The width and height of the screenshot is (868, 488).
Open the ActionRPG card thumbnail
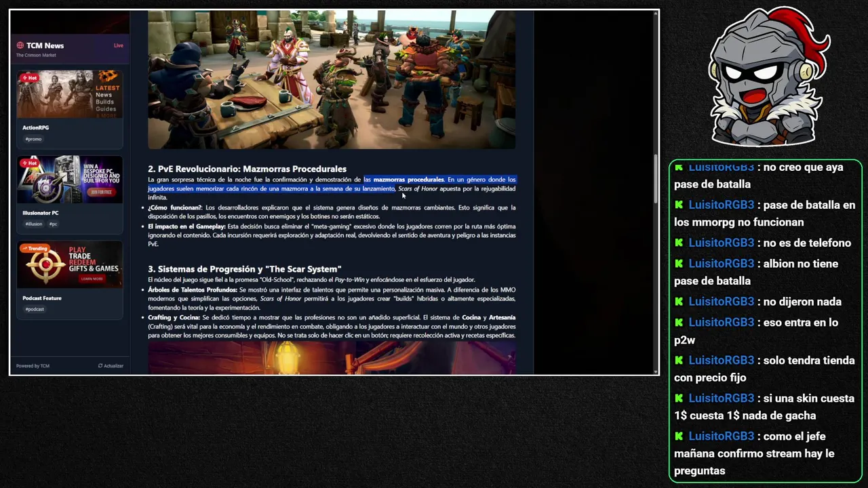coord(70,94)
